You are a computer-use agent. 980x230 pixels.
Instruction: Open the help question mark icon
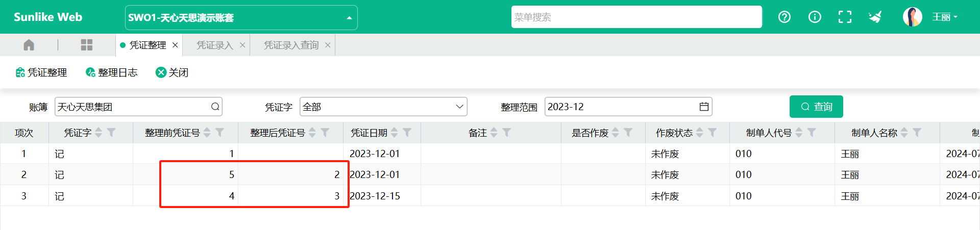coord(785,17)
